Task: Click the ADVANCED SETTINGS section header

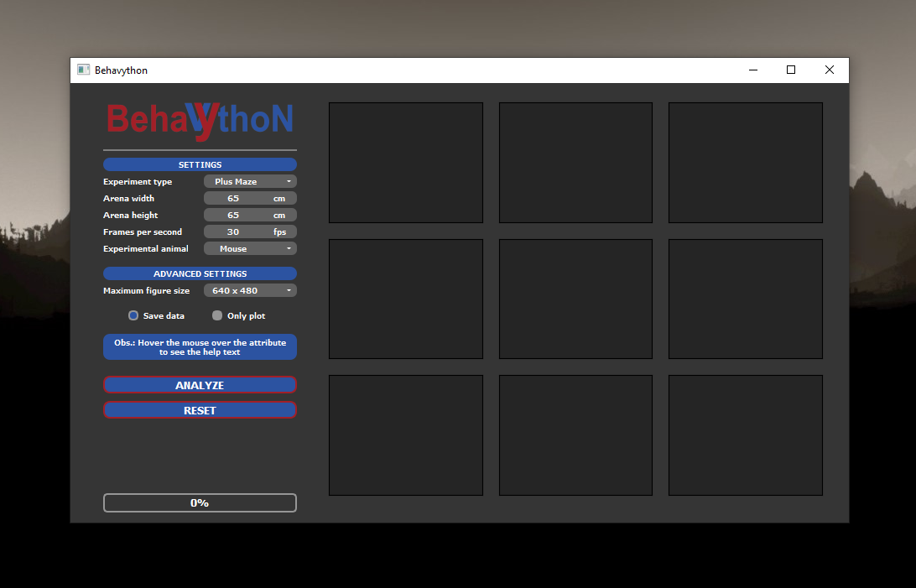Action: pyautogui.click(x=200, y=273)
